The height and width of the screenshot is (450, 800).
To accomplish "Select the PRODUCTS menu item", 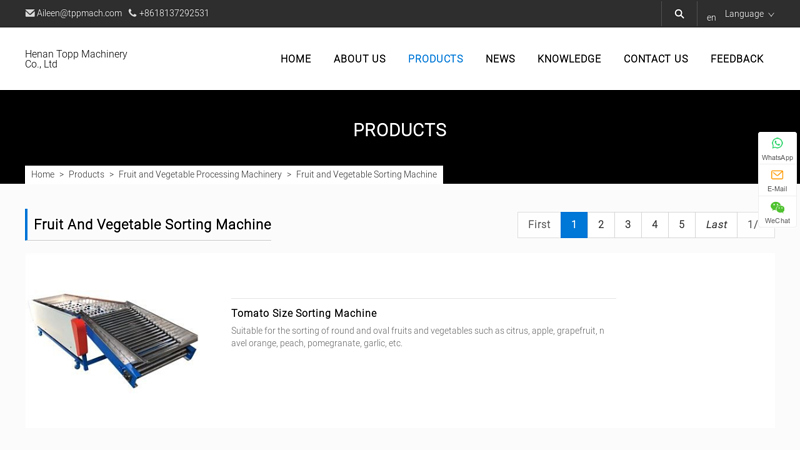I will point(436,59).
